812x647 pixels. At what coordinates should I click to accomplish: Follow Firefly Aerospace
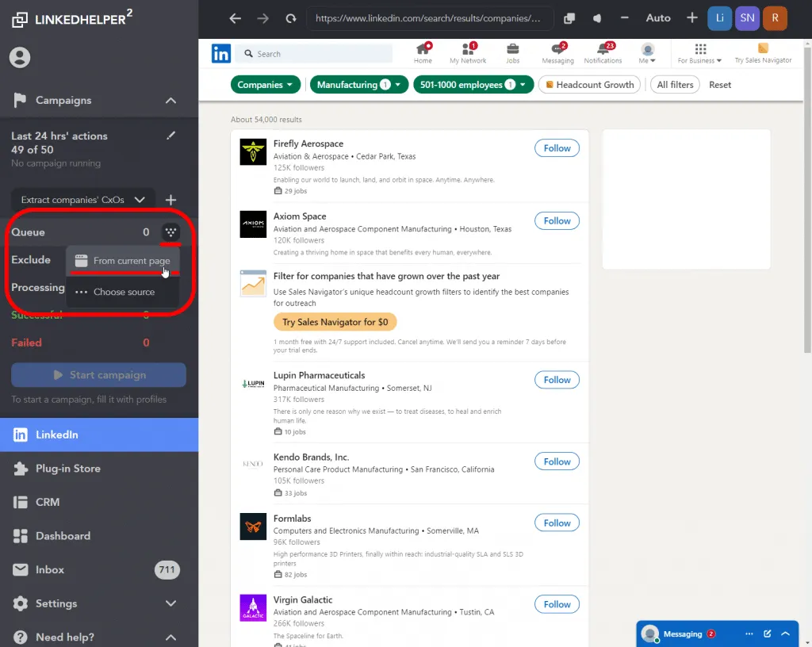[557, 148]
